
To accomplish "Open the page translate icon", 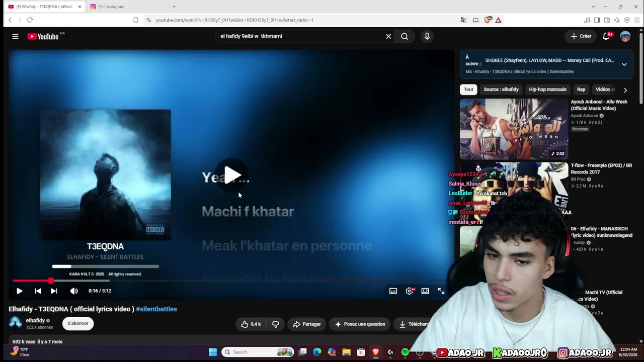I will pyautogui.click(x=463, y=20).
